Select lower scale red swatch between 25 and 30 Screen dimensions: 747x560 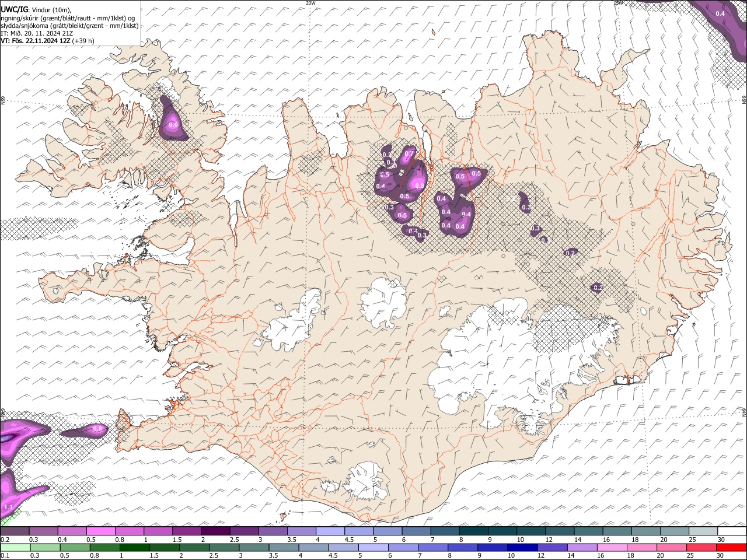(x=702, y=547)
